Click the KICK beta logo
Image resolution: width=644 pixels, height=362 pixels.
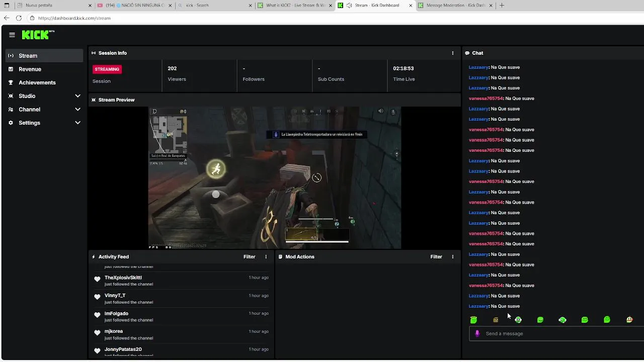tap(38, 35)
